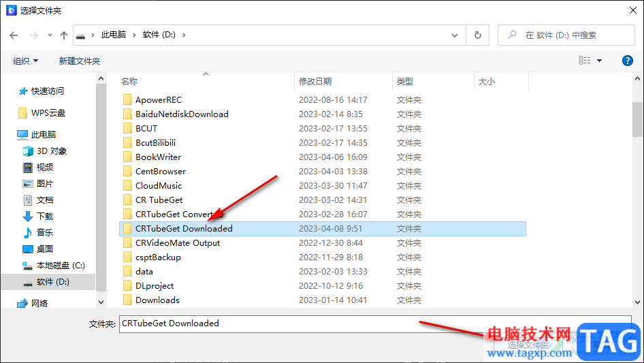Sort by the 名称 column header
Viewport: 644px width, 363px height.
[x=129, y=82]
